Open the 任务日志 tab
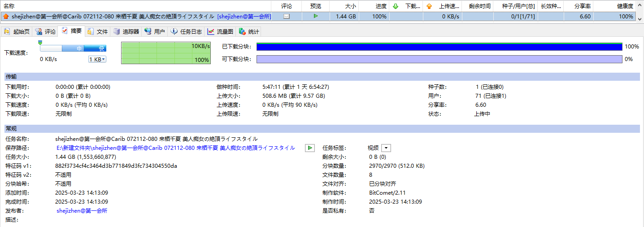644x227 pixels. (187, 32)
